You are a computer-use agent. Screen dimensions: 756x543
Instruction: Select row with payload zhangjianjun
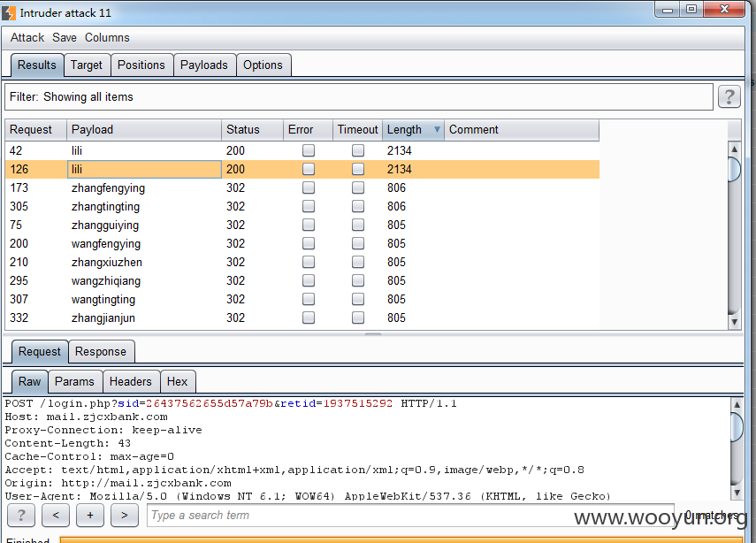coord(302,317)
